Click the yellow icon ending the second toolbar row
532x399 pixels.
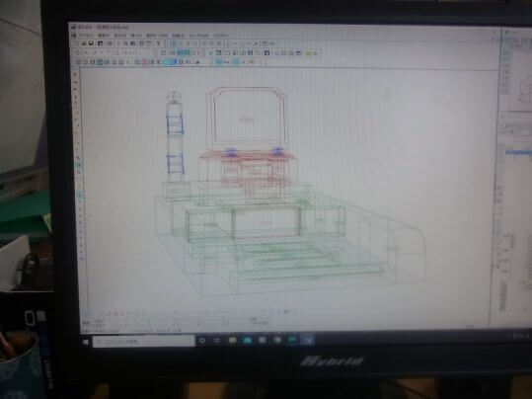point(308,53)
